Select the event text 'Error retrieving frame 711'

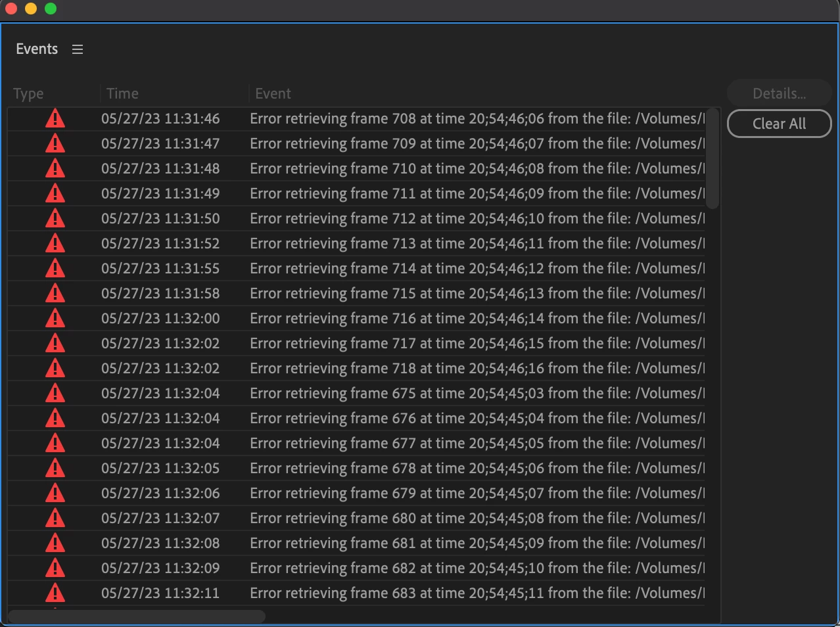333,194
